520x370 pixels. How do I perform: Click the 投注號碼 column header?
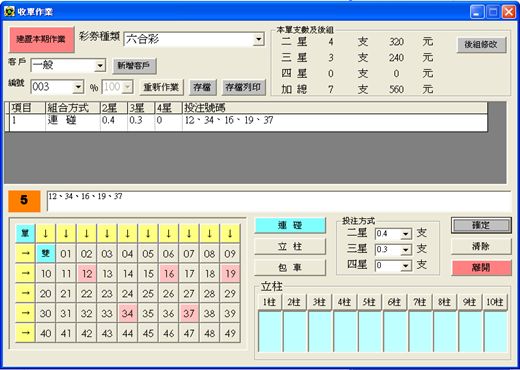(x=335, y=108)
